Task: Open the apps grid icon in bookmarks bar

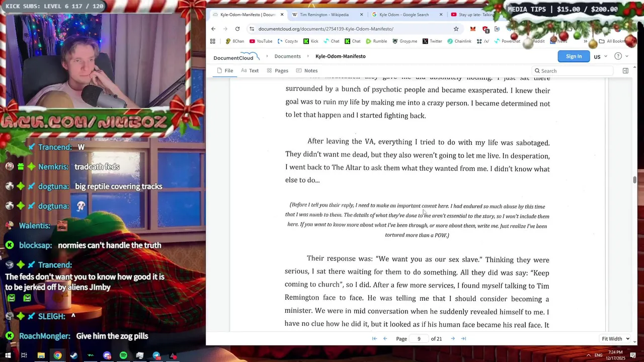Action: (x=213, y=41)
